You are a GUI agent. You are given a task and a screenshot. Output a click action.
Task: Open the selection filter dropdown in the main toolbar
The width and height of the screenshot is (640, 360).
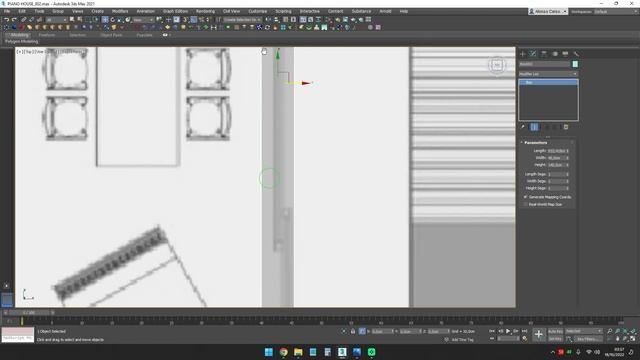[56, 20]
